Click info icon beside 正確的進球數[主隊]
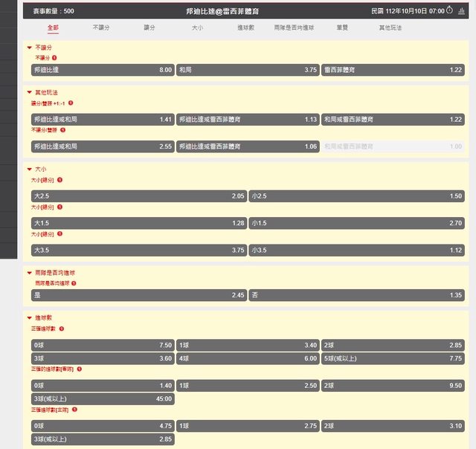476x449 pixels. tap(74, 409)
